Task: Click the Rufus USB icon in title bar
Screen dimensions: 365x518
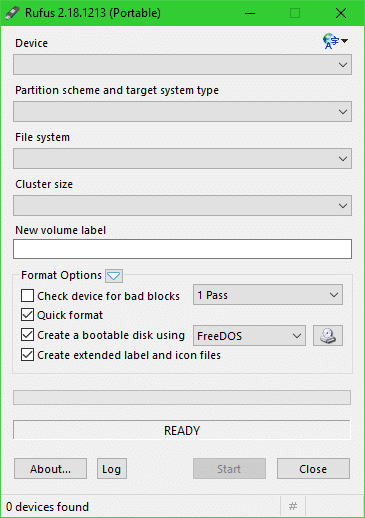Action: pyautogui.click(x=12, y=13)
